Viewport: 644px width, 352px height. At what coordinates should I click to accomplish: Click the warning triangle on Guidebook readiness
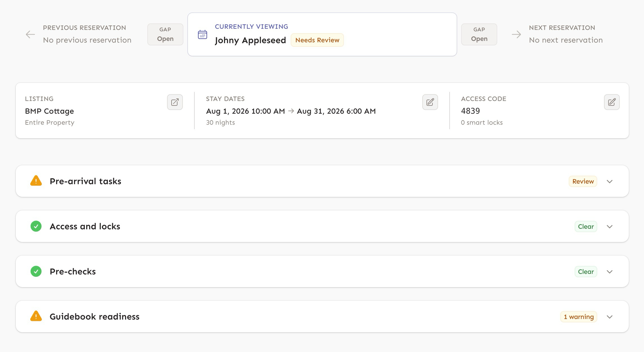point(36,316)
